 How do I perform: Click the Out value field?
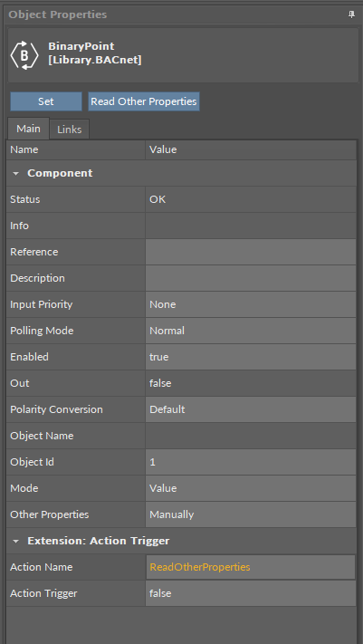point(251,383)
